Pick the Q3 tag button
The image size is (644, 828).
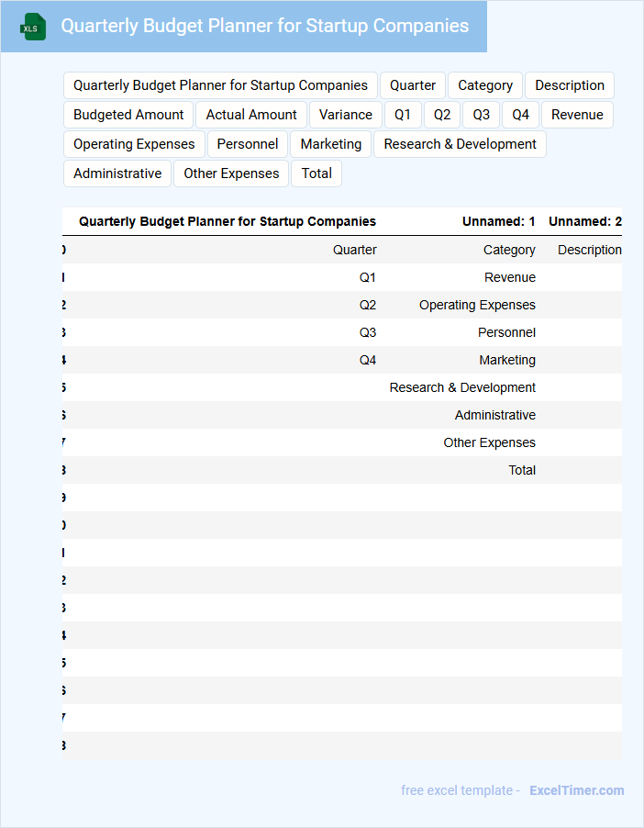(482, 115)
